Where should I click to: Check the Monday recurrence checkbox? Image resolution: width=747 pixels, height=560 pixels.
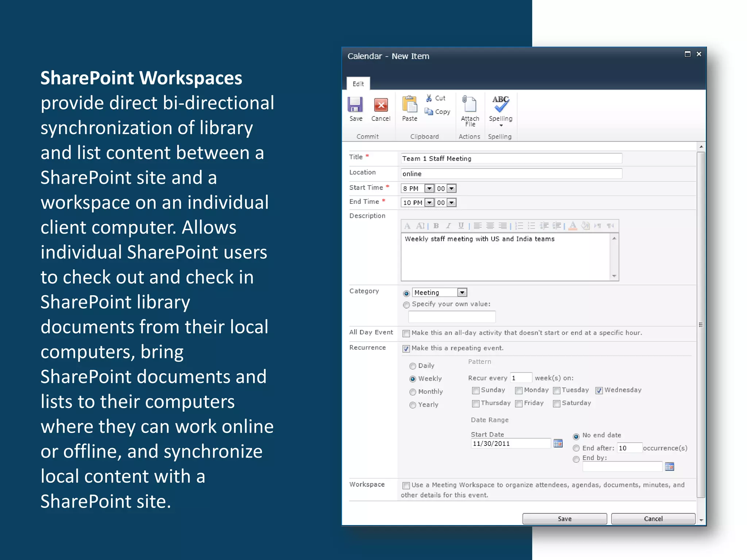click(519, 390)
